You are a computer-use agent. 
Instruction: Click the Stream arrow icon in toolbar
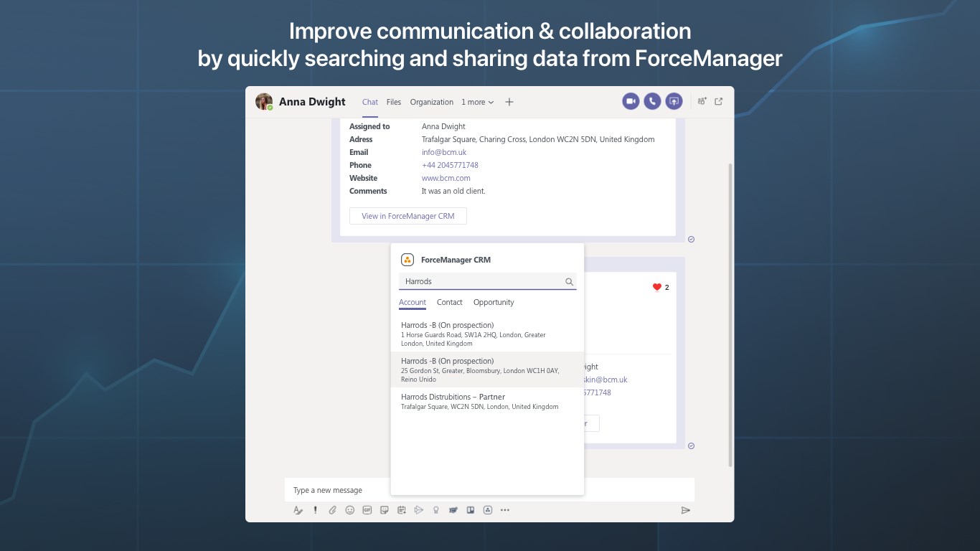click(x=419, y=510)
